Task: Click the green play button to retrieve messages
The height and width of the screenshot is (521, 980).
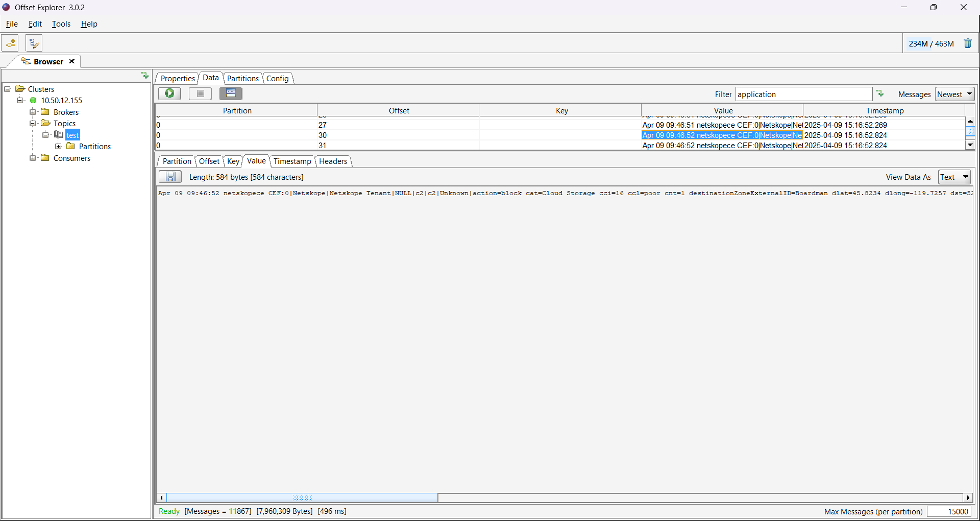Action: tap(169, 93)
